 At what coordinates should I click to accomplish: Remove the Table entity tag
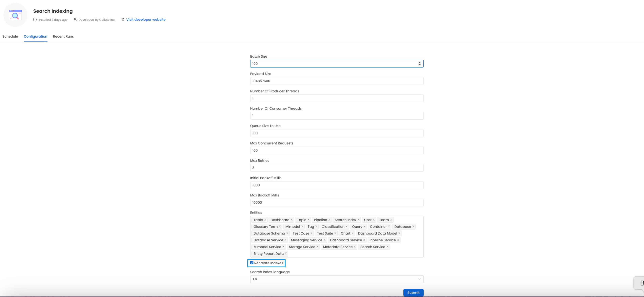pyautogui.click(x=265, y=220)
